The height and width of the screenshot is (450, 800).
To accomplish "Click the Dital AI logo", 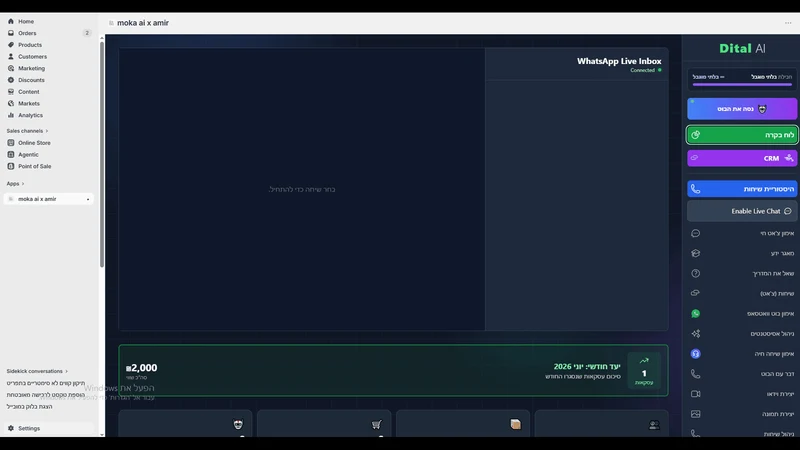I will [742, 48].
